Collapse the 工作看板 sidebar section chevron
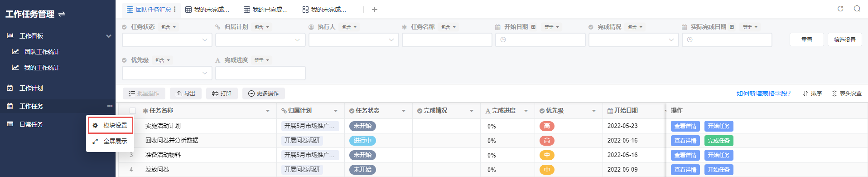This screenshot has height=177, width=868. click(109, 36)
